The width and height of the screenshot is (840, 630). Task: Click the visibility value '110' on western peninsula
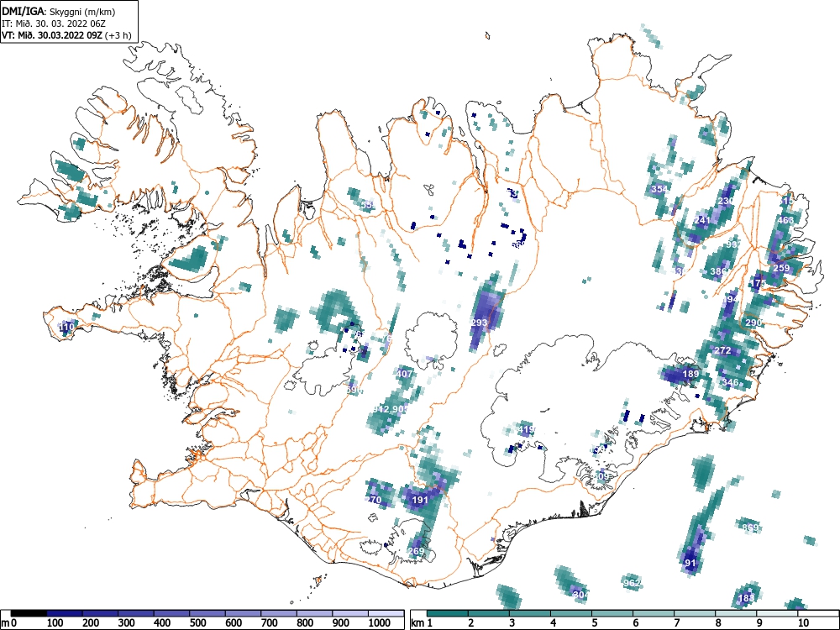66,327
